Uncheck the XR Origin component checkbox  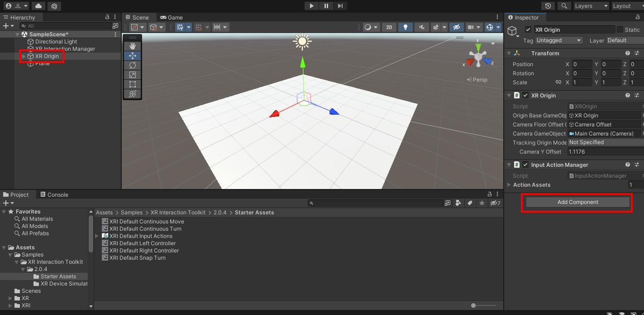pos(525,95)
